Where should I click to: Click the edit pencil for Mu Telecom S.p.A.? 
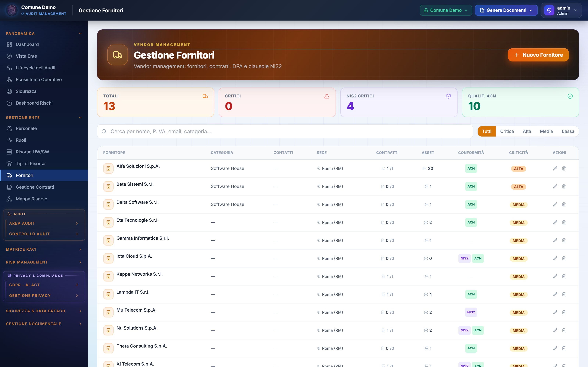point(555,312)
